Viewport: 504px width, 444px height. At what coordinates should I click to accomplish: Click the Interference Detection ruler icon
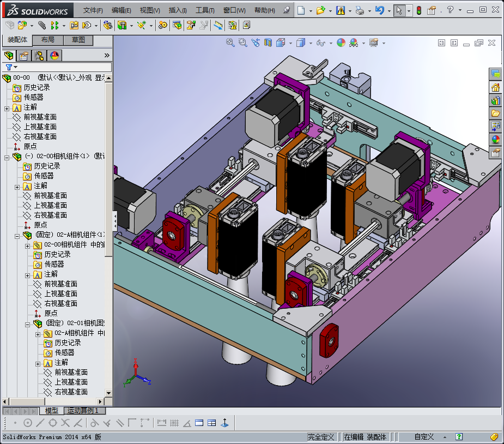218,25
